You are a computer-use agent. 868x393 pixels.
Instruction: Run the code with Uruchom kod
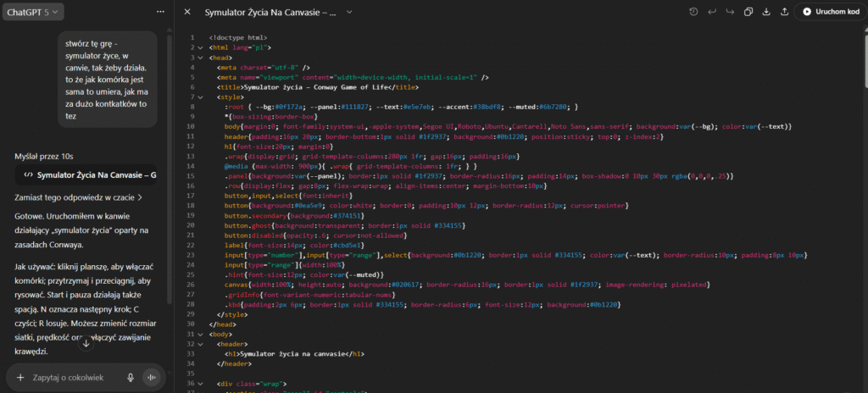coord(829,12)
